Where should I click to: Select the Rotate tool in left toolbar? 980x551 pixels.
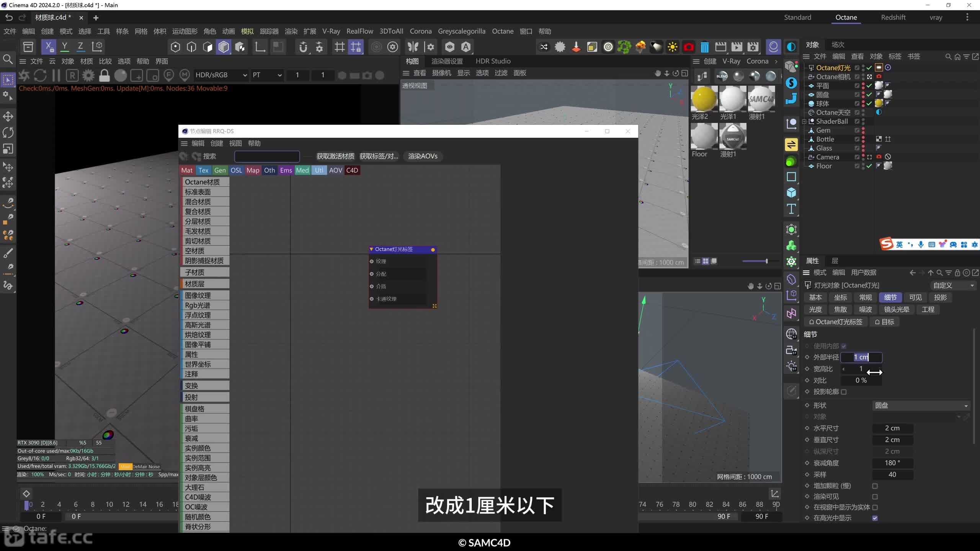click(x=8, y=132)
